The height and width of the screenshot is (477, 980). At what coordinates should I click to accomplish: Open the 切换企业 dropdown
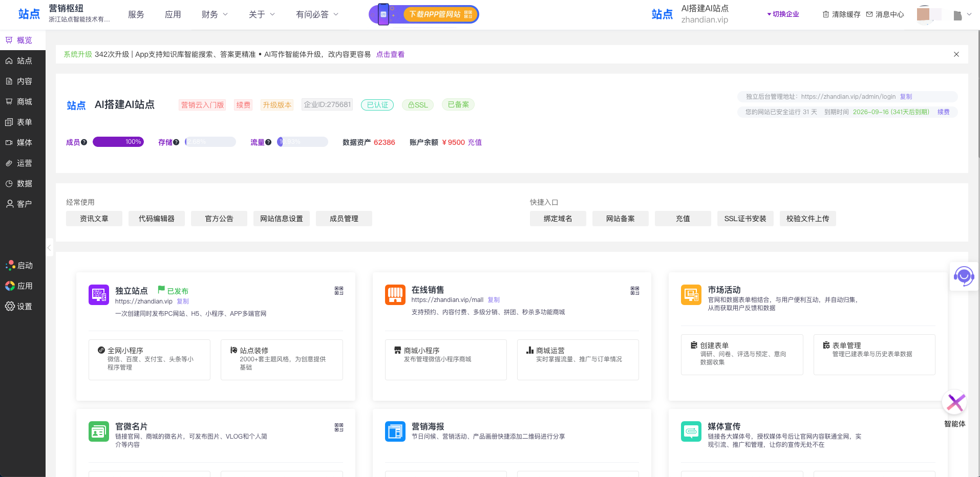(783, 14)
